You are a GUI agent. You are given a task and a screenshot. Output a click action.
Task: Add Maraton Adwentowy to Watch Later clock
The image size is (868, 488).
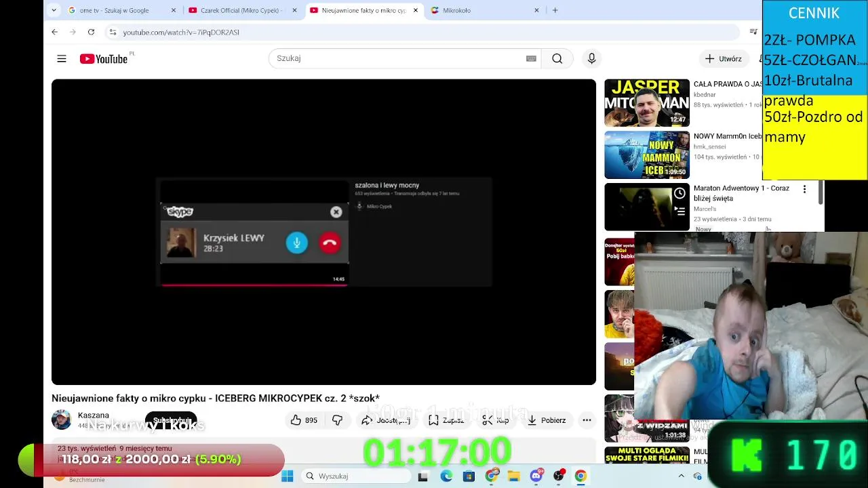679,193
